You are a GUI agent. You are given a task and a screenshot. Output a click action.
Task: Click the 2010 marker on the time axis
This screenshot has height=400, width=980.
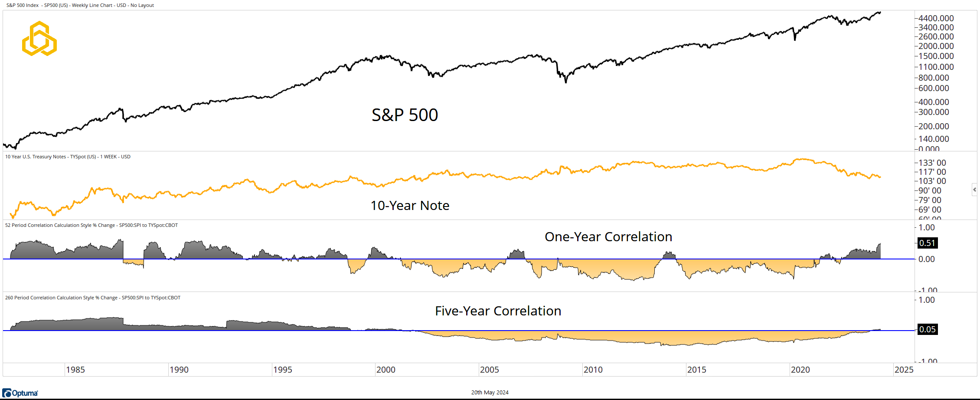point(593,370)
